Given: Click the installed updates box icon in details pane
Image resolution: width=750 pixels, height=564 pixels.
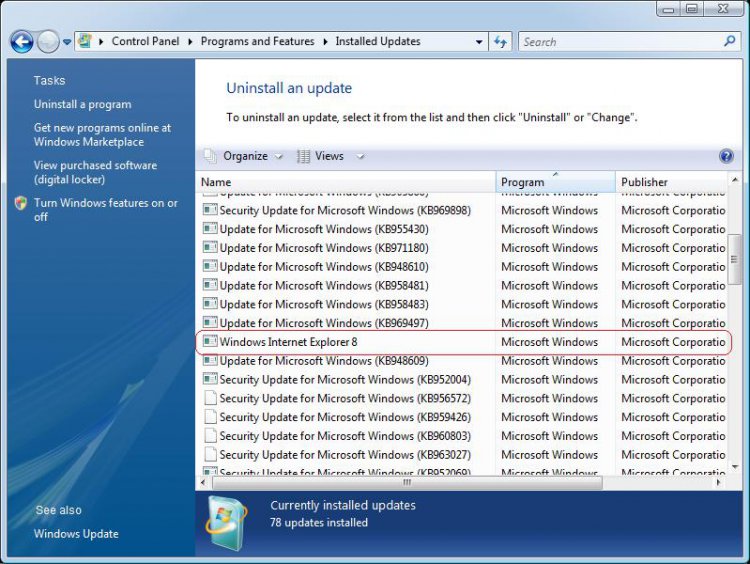Looking at the screenshot, I should coord(227,523).
